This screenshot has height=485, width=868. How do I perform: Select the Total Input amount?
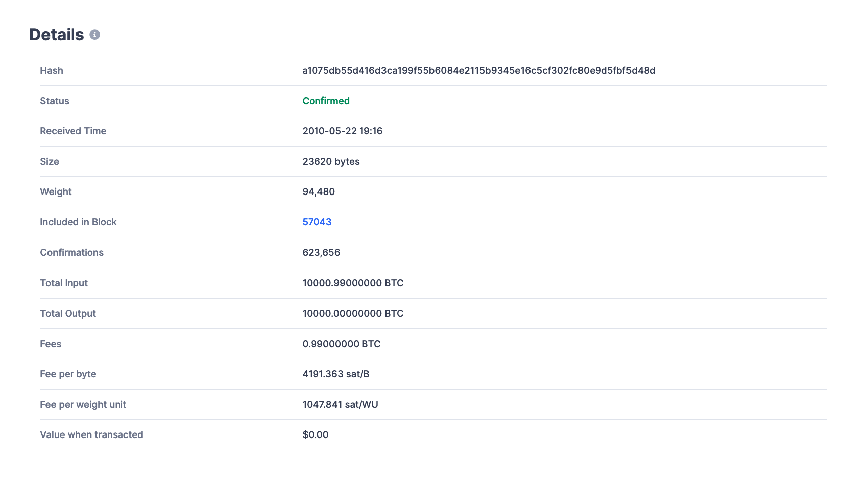(353, 283)
